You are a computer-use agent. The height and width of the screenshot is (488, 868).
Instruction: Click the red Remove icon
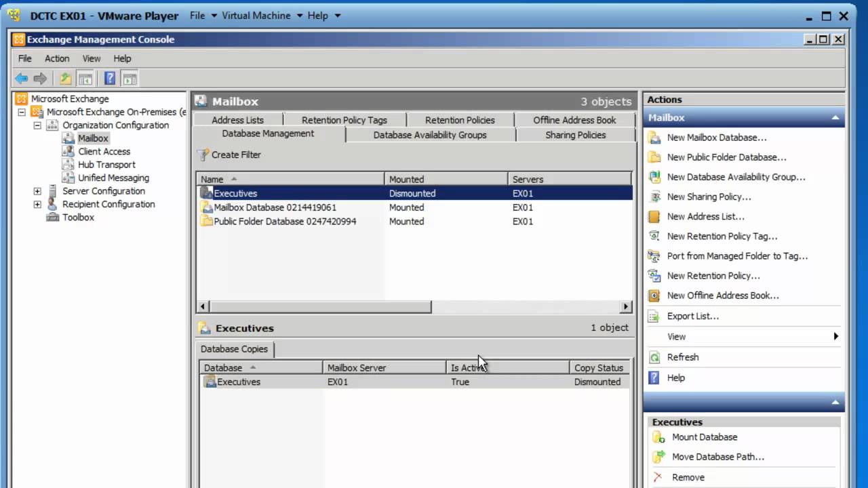pyautogui.click(x=658, y=477)
